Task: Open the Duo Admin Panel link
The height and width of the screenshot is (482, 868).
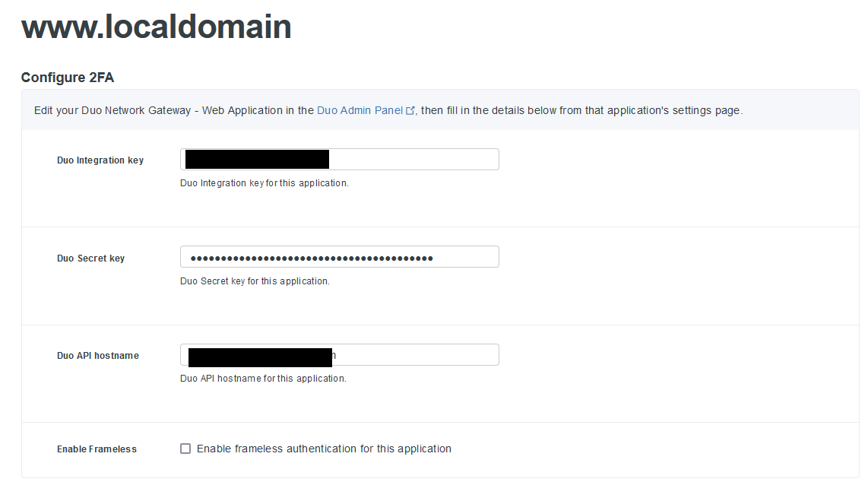Action: point(360,109)
